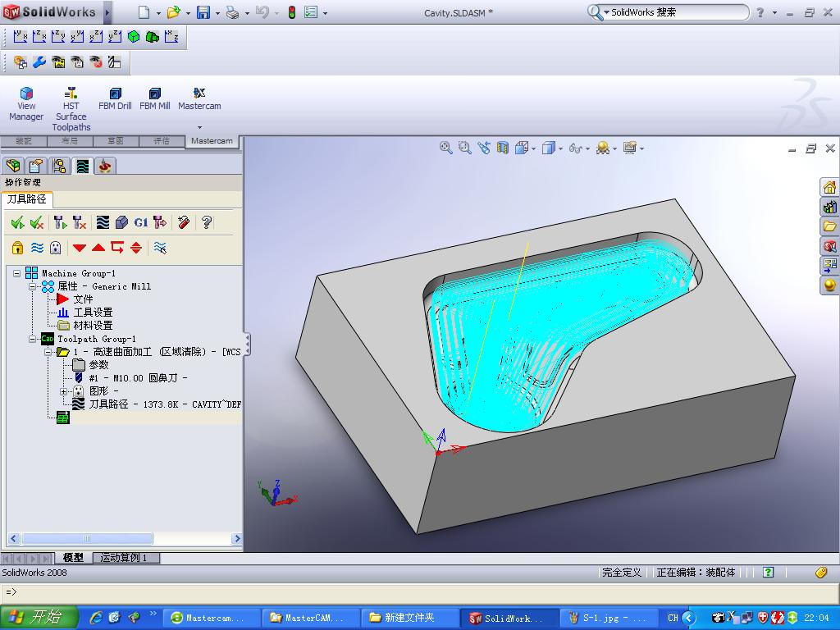Image resolution: width=840 pixels, height=630 pixels.
Task: Open high feed machining icon
Action: (x=160, y=222)
